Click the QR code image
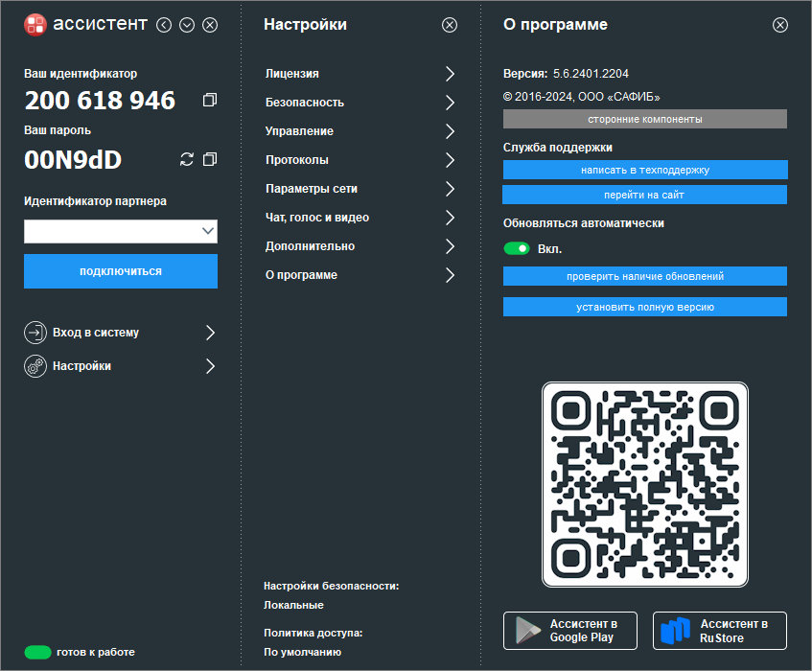 [x=645, y=485]
